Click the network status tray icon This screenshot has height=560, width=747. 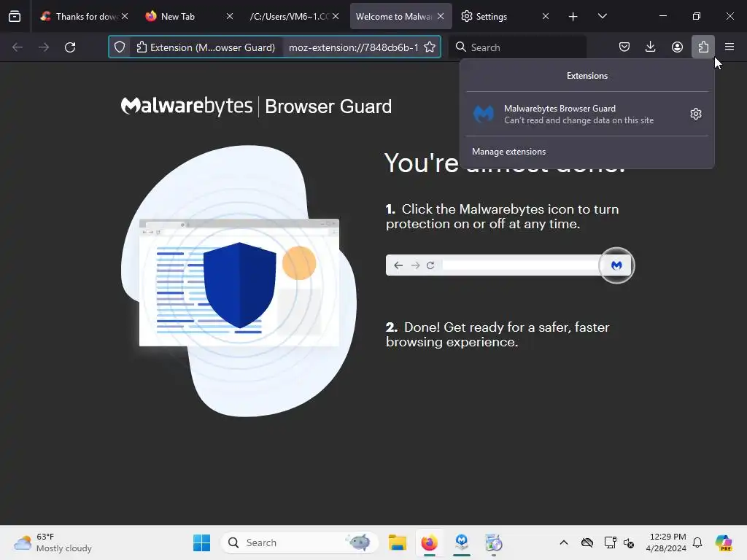coord(610,542)
